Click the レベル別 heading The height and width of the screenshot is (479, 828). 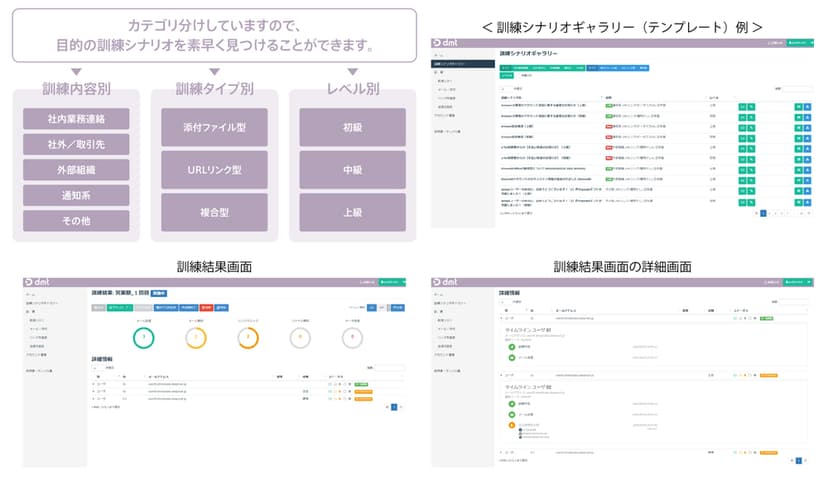353,89
